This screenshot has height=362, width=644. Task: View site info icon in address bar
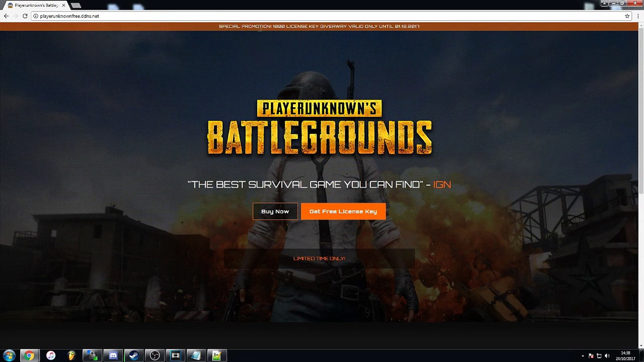pos(36,16)
